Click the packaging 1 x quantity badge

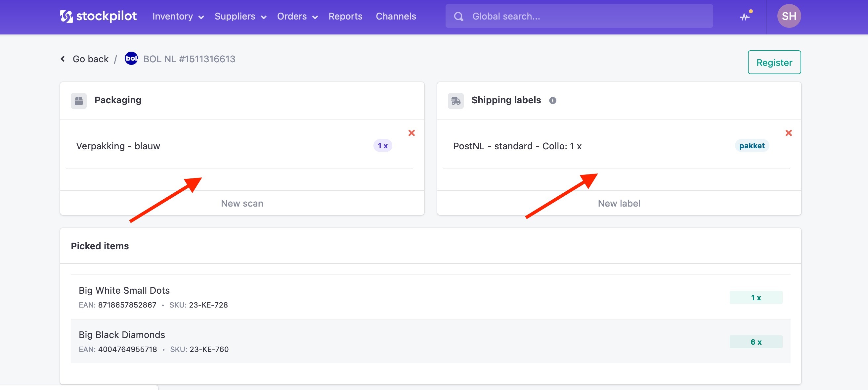(382, 146)
